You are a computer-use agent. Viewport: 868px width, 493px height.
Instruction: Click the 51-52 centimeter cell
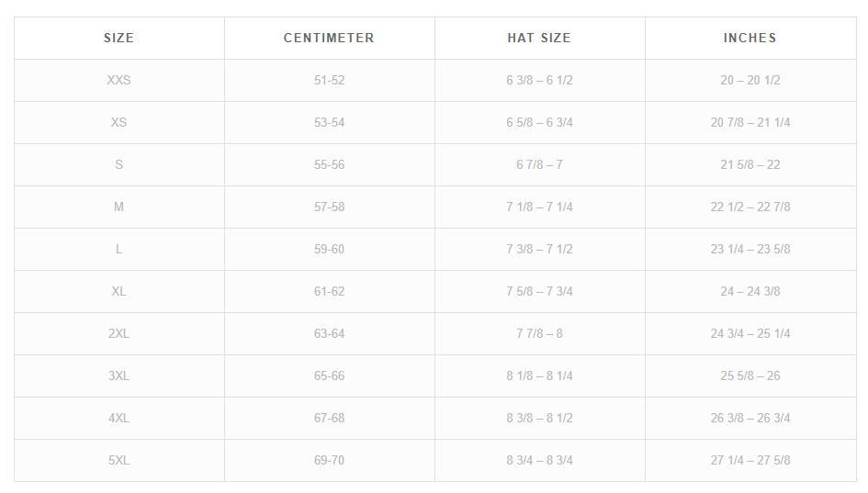point(329,80)
